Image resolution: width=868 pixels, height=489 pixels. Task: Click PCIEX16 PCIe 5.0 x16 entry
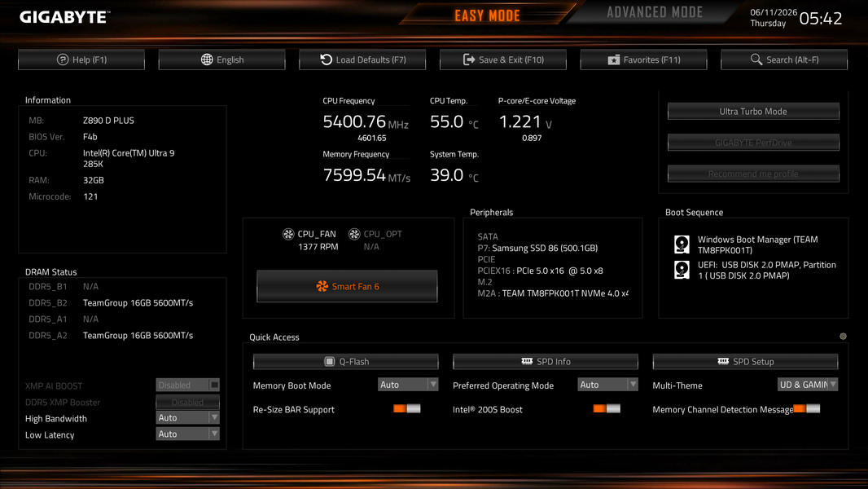(541, 271)
